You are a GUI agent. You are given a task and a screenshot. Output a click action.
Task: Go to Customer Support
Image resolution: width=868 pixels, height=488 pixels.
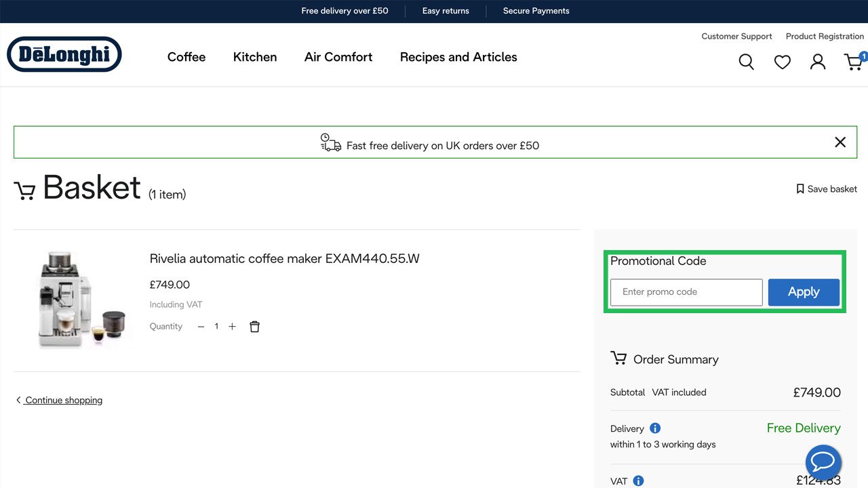coord(736,37)
